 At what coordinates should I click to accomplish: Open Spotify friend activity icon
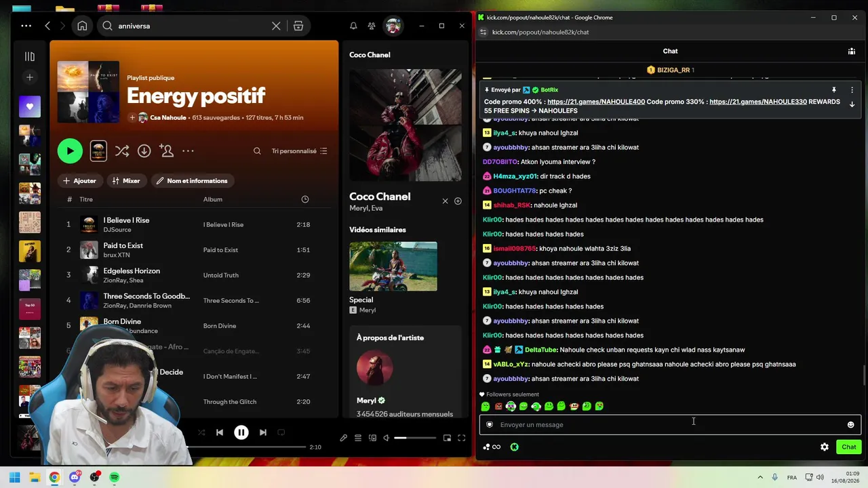(372, 26)
